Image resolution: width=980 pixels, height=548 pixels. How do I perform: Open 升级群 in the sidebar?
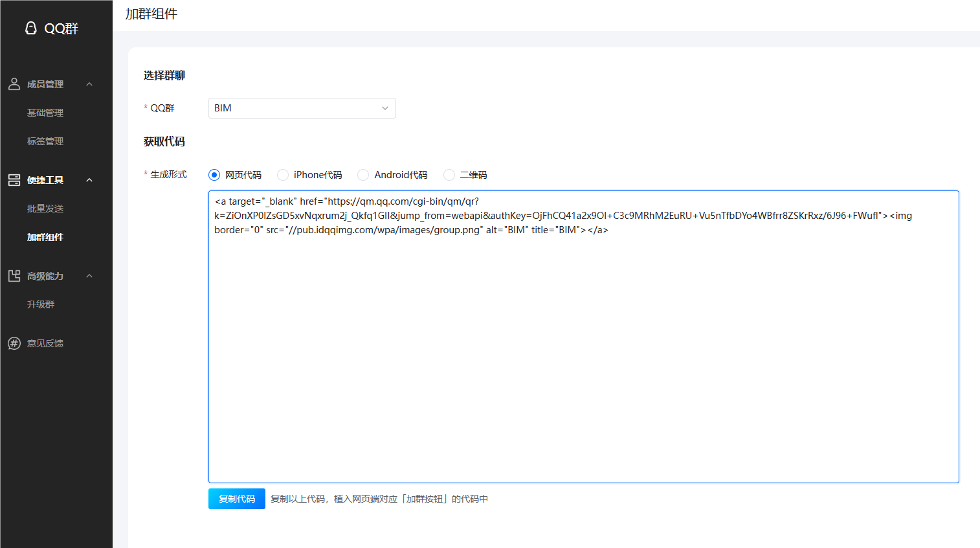[41, 304]
